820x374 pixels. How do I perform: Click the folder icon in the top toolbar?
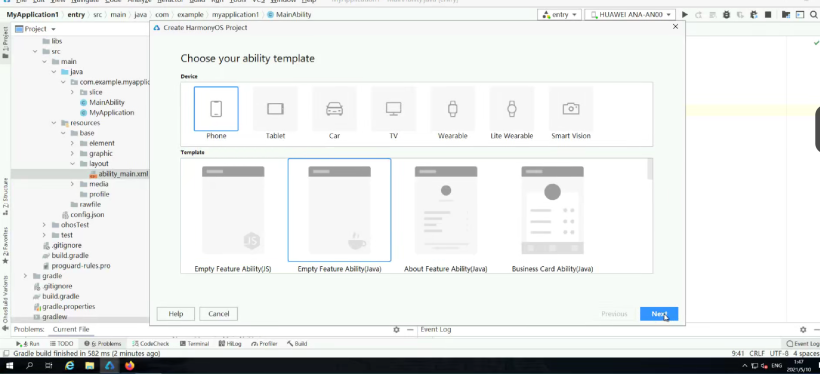(x=786, y=15)
